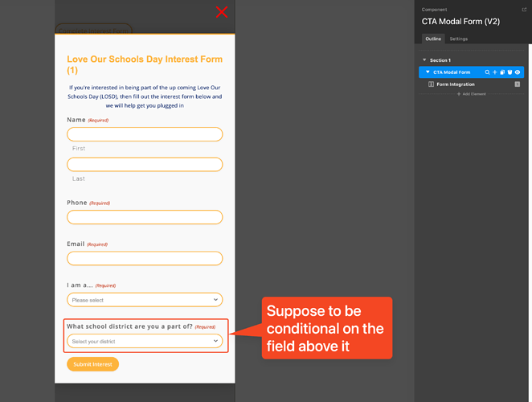Click Add Element in the outline
The image size is (532, 402).
coord(471,94)
